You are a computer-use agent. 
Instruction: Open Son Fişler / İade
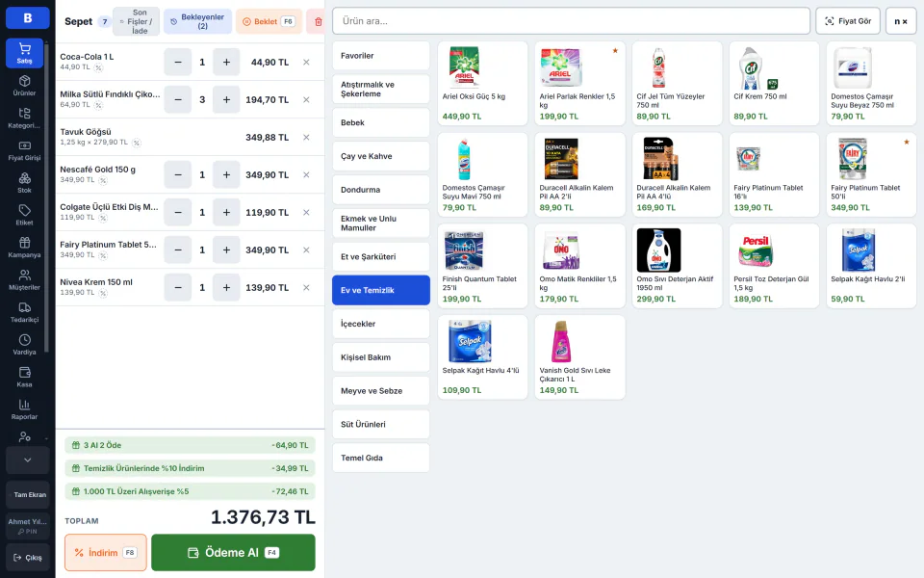(136, 22)
